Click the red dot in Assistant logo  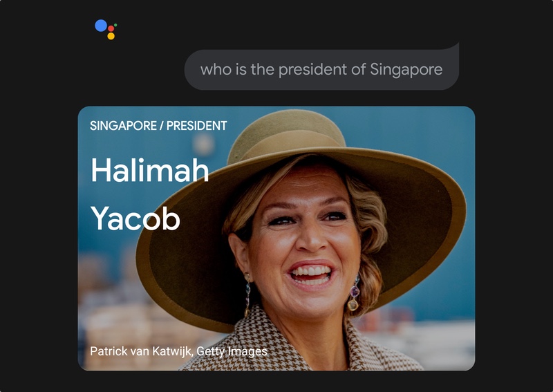(111, 28)
